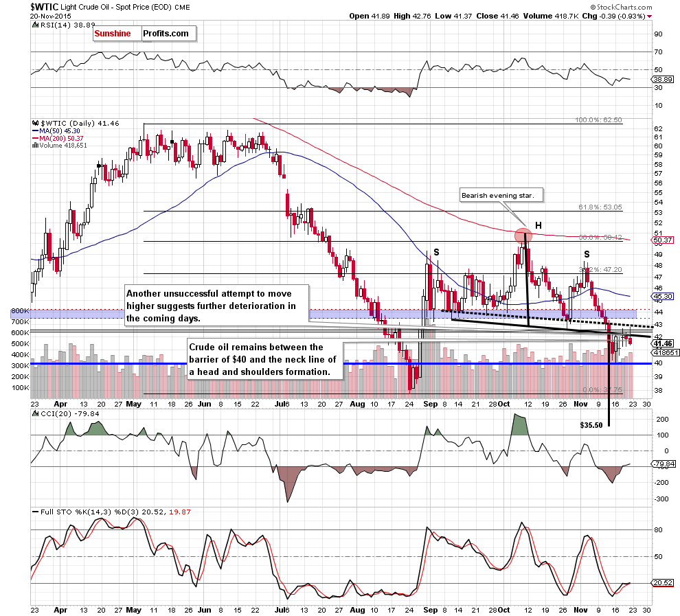Click the price tag 50.37 on the right axis
The width and height of the screenshot is (680, 616).
click(x=663, y=240)
